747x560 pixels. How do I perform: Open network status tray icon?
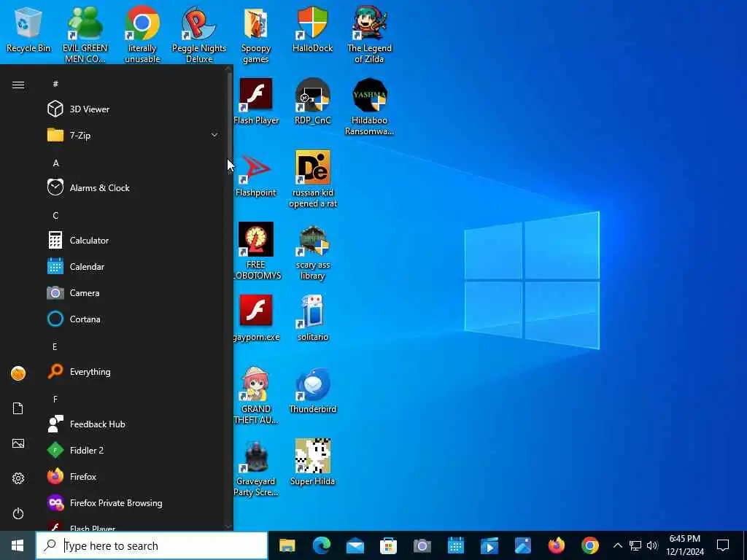pyautogui.click(x=635, y=545)
